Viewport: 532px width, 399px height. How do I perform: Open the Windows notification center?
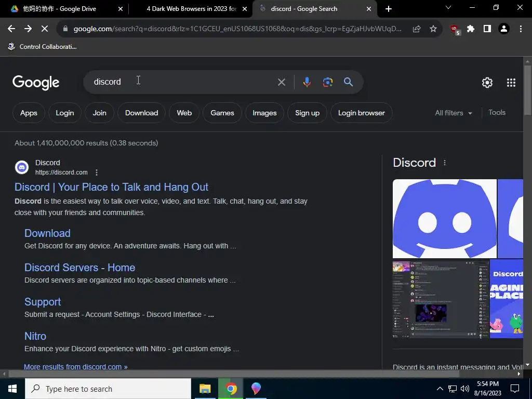(x=515, y=389)
